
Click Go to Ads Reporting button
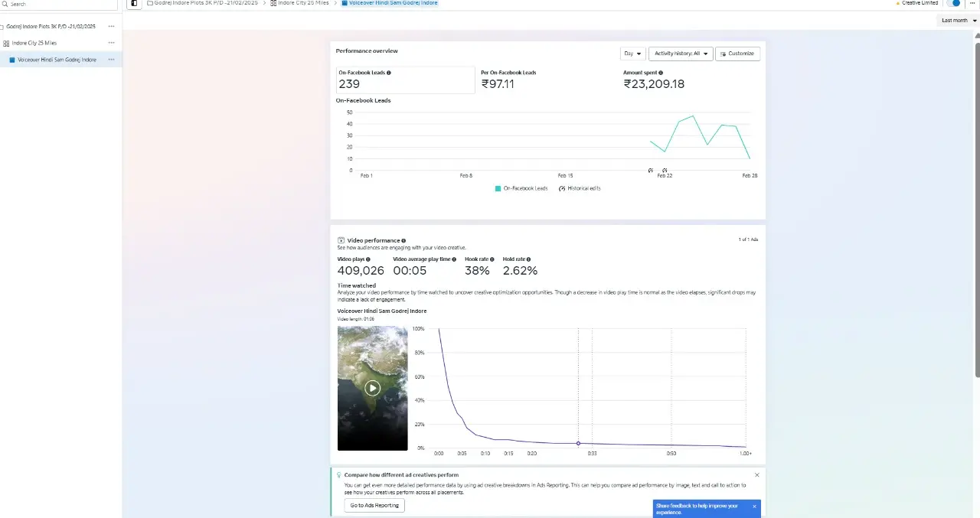[x=374, y=505]
